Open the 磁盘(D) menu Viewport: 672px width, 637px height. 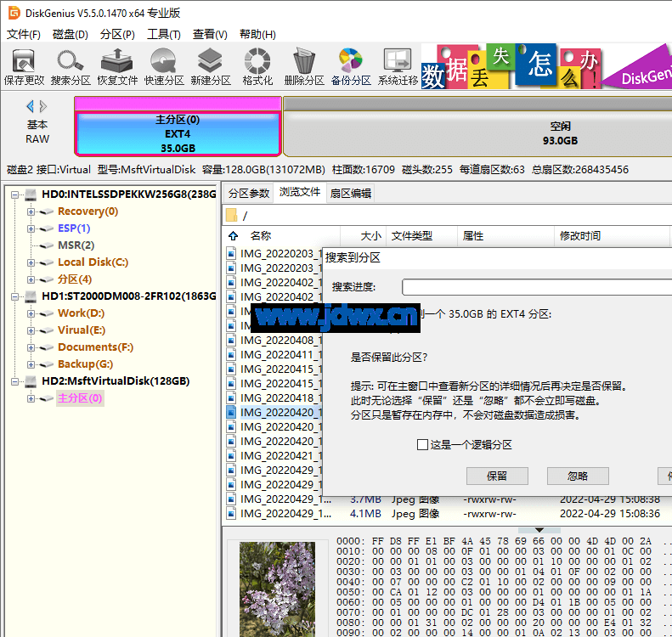click(71, 34)
